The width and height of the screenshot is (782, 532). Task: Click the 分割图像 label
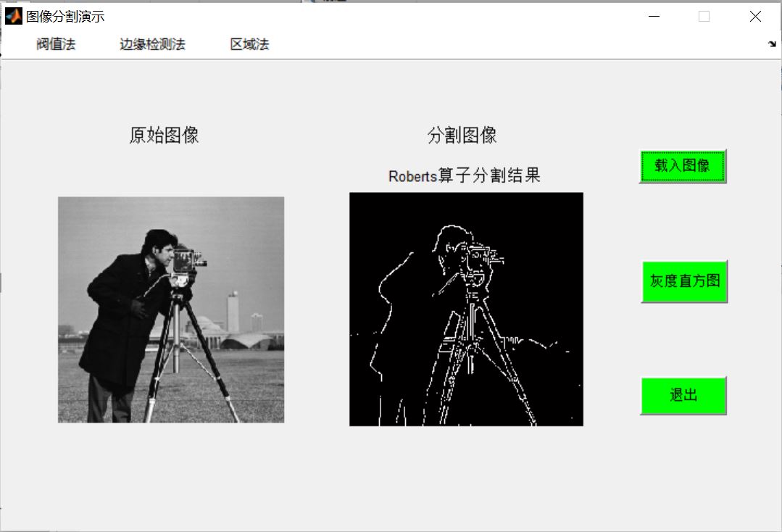coord(462,135)
